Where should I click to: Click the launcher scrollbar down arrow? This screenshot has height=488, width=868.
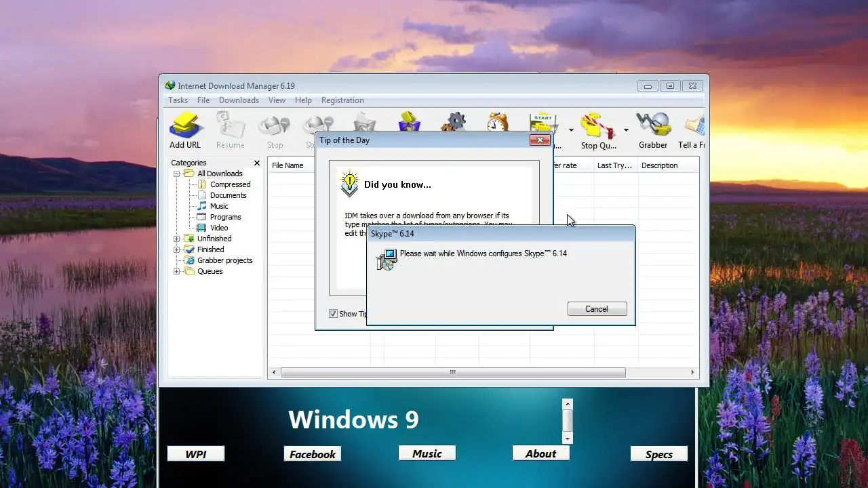coord(568,439)
